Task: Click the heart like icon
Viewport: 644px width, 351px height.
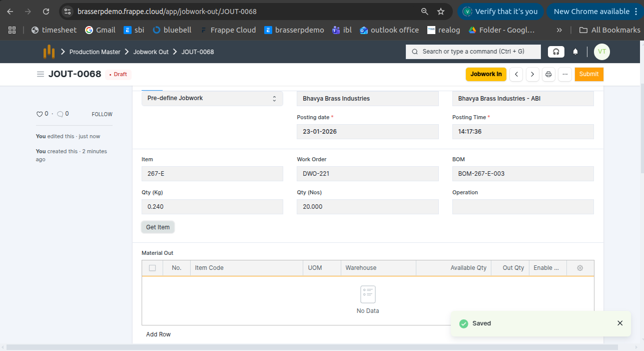Action: (x=40, y=114)
